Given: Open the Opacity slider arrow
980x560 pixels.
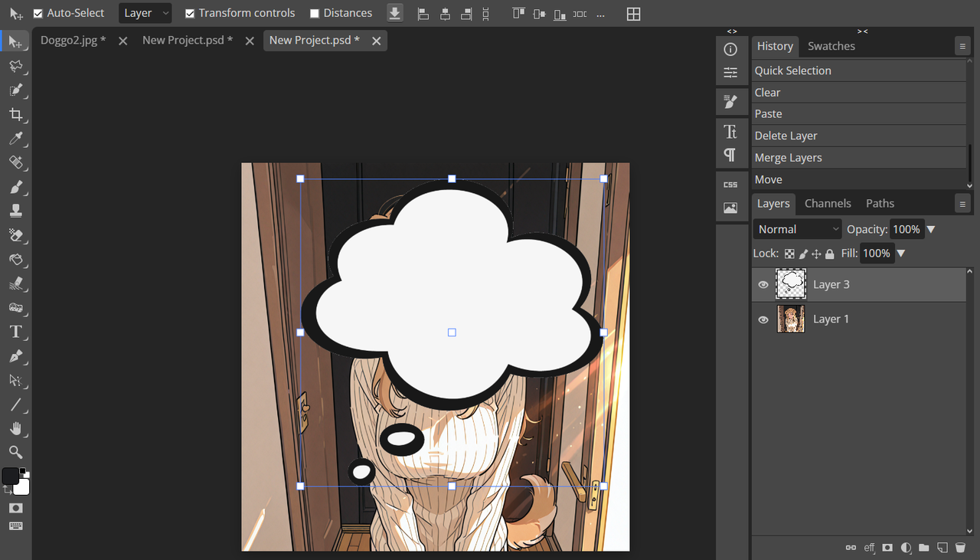Looking at the screenshot, I should [x=931, y=229].
